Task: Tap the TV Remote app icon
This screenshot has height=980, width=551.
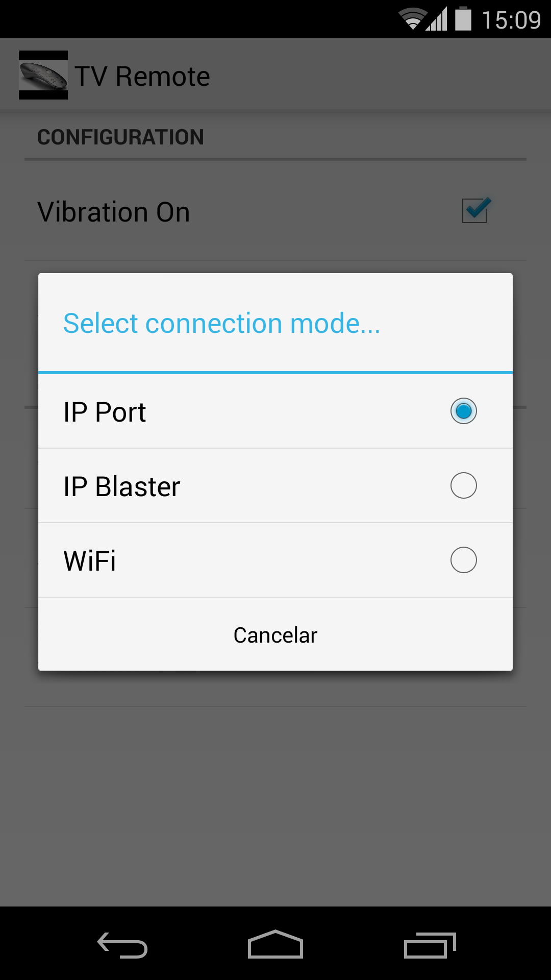Action: [43, 75]
